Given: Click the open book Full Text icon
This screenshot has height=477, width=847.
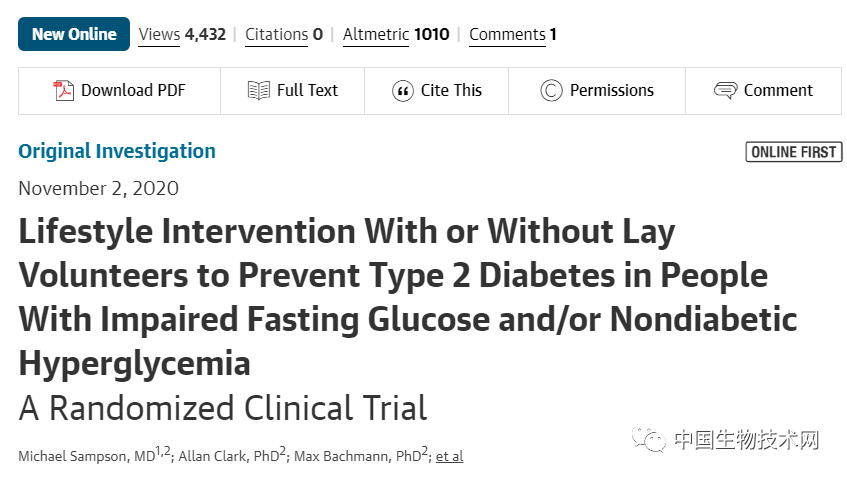Looking at the screenshot, I should (x=259, y=91).
